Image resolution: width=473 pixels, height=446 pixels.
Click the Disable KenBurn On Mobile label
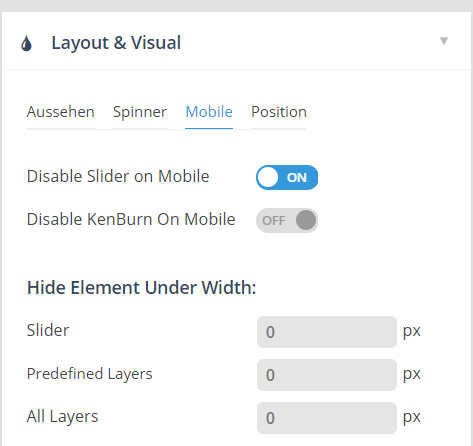[x=131, y=219]
